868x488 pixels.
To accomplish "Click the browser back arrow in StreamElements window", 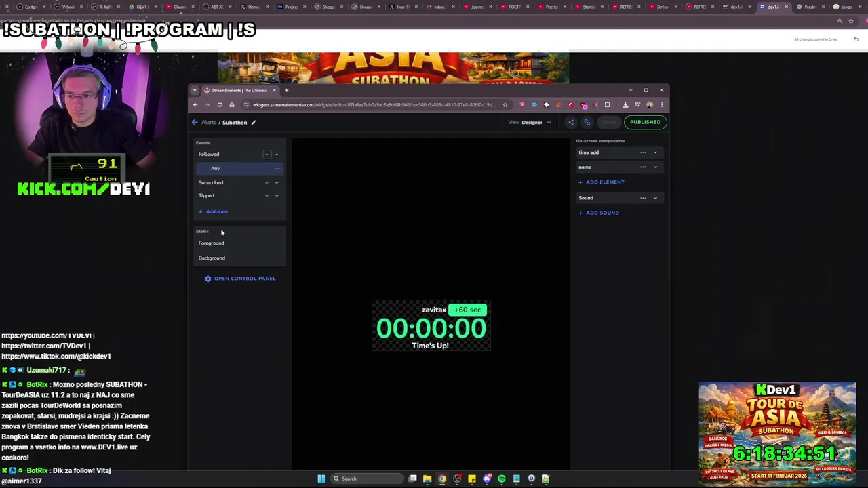I will point(195,105).
